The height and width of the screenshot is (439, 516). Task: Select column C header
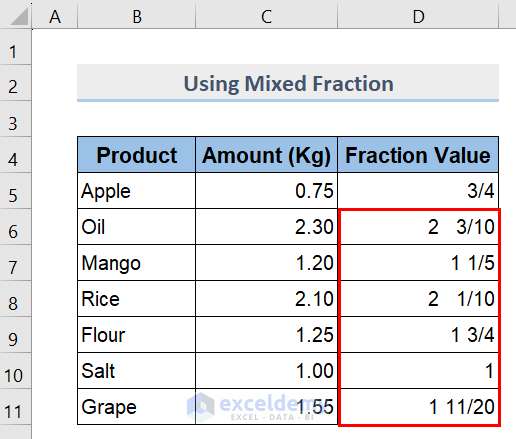click(x=266, y=15)
